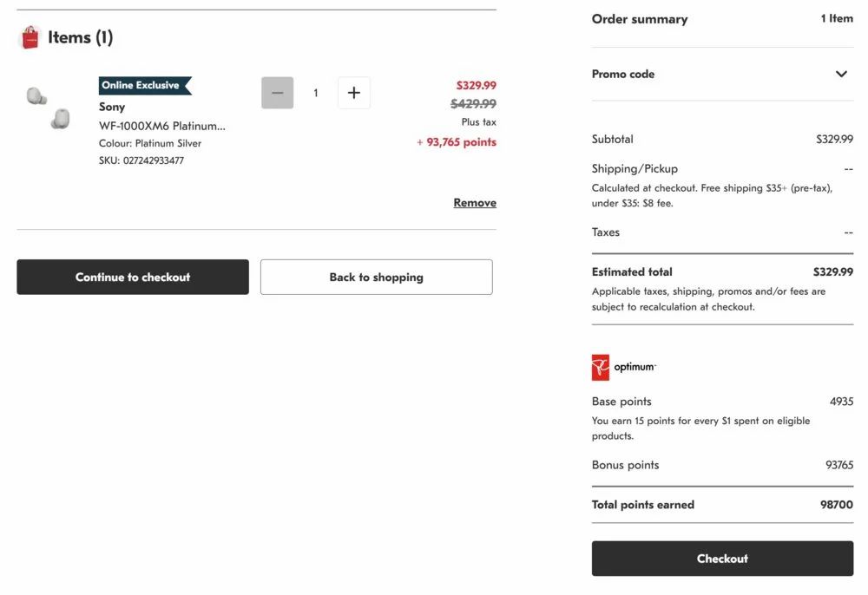Click the red shopping bag icon
Screen dimensions: 868x595
30,37
